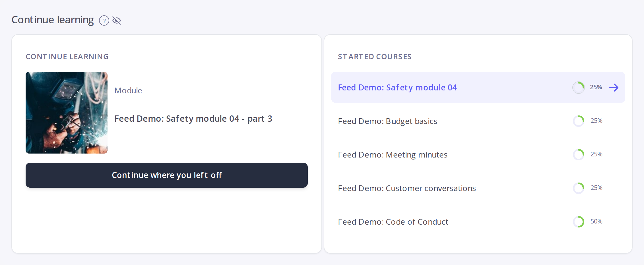Click the Continue learning page heading

pos(53,20)
